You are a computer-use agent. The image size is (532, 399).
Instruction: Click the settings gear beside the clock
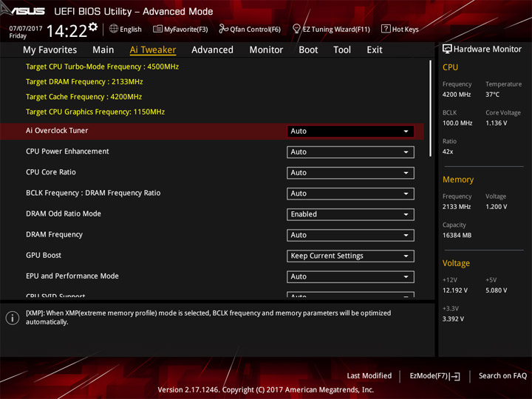point(93,27)
